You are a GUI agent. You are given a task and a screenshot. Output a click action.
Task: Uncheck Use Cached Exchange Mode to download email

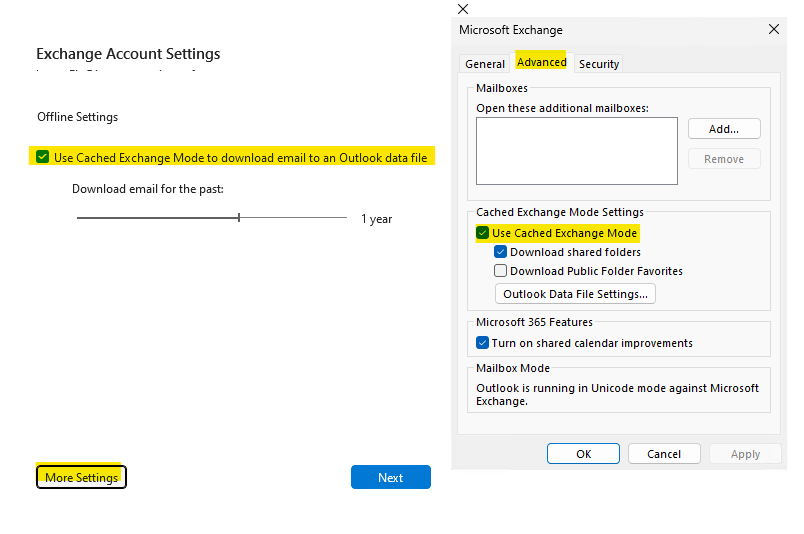(43, 157)
